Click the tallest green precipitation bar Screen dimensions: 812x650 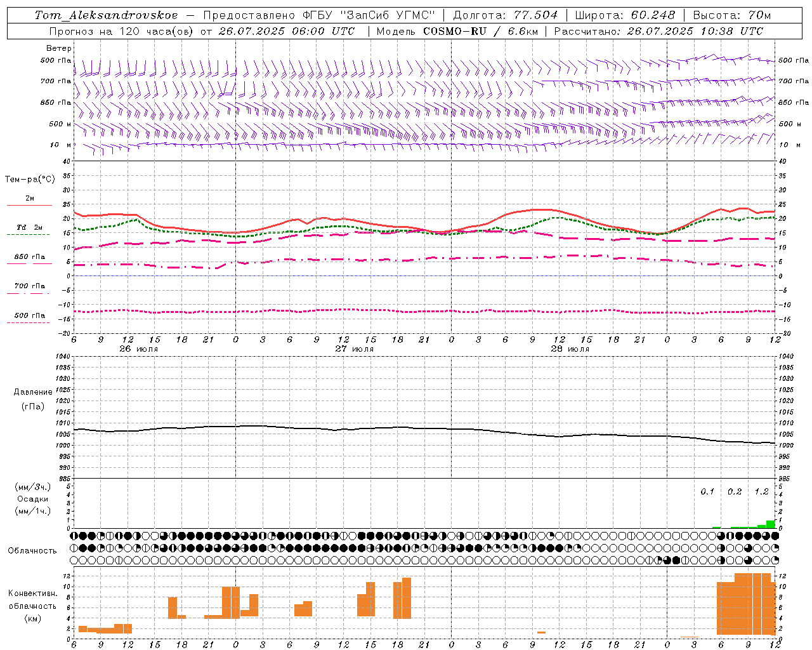pos(771,524)
